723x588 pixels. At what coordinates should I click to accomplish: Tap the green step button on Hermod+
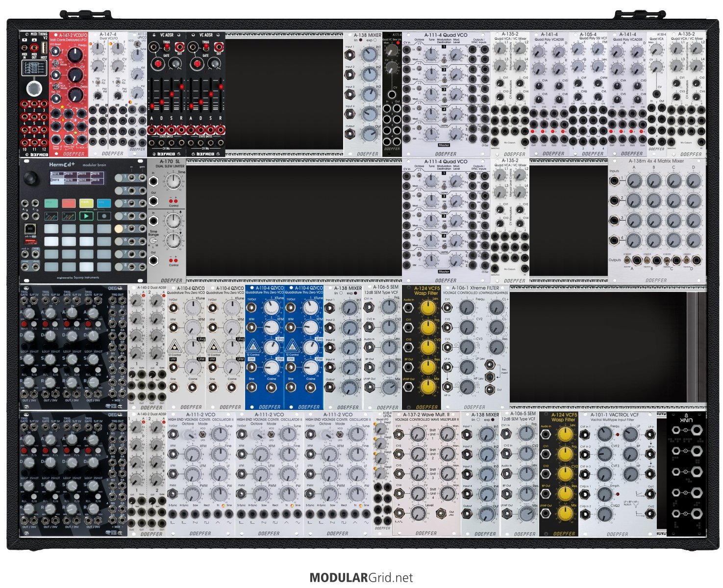[51, 202]
